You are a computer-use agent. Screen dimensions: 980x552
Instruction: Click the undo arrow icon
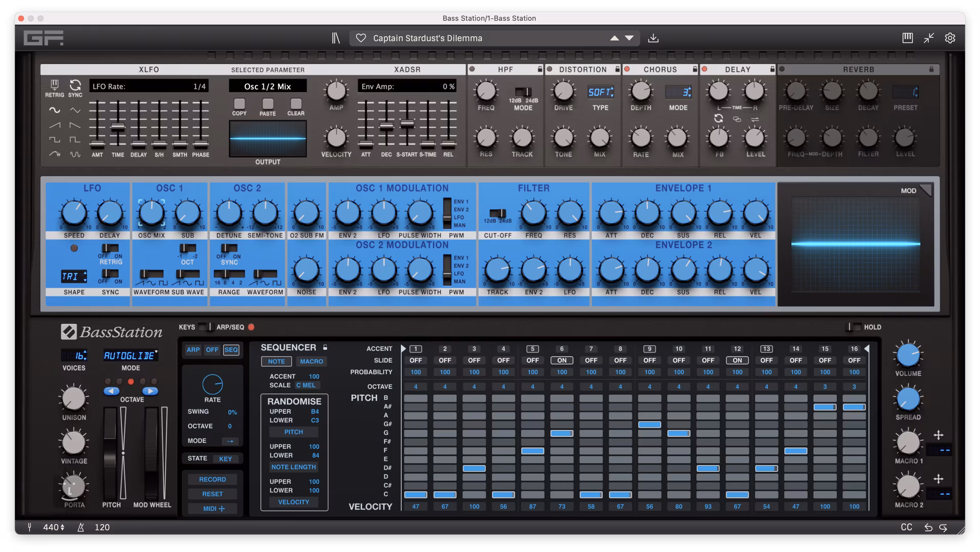pos(928,528)
